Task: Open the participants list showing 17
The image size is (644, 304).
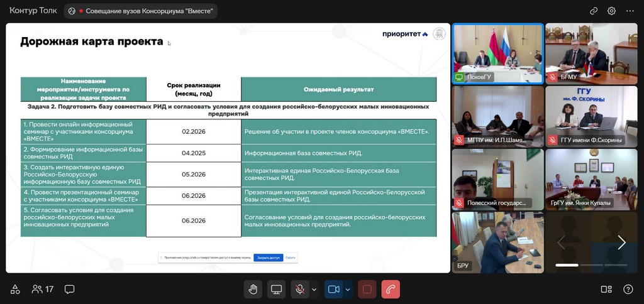Action: tap(43, 290)
